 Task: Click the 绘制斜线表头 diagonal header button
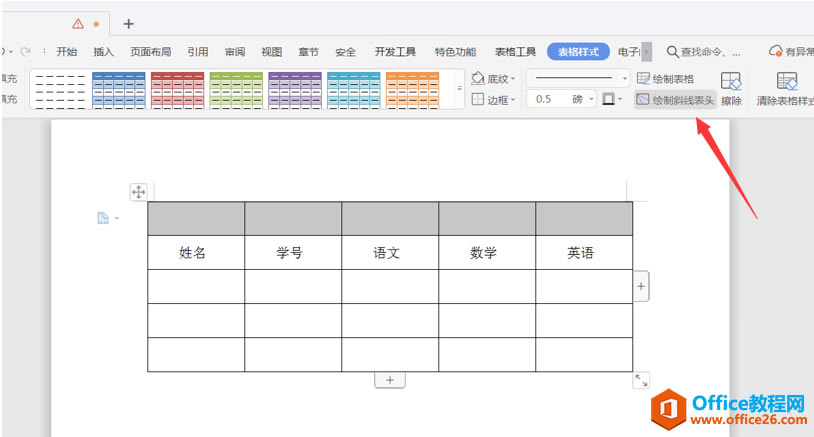pyautogui.click(x=675, y=100)
